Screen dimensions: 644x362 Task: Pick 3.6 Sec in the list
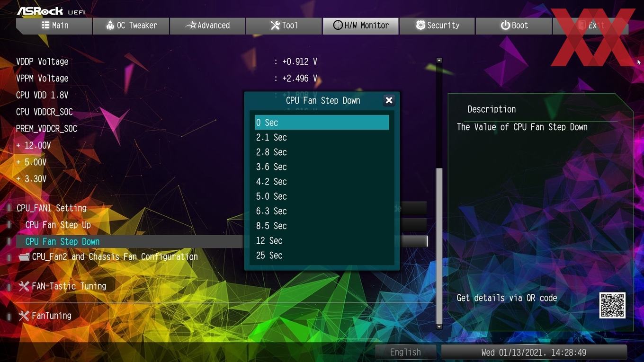(322, 167)
